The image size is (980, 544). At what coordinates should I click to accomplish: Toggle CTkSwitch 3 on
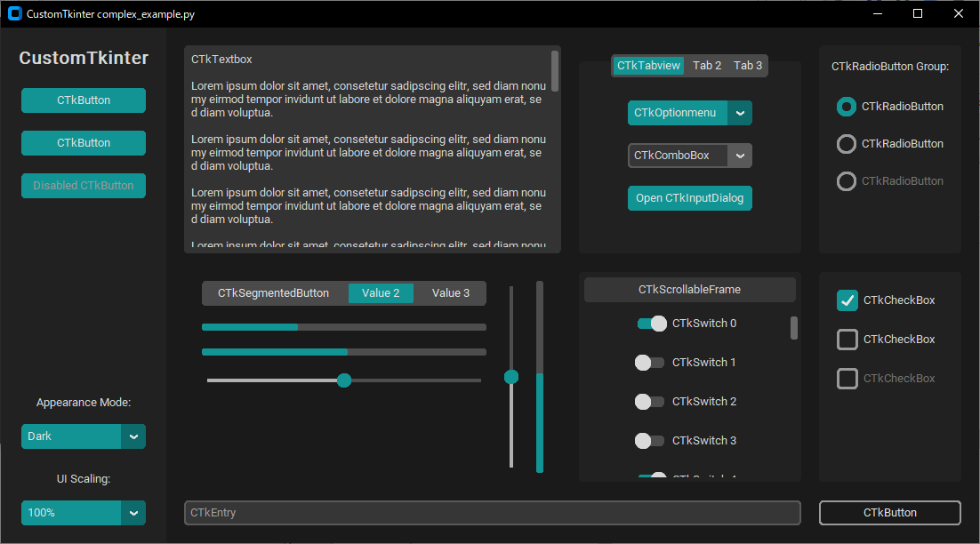pos(649,441)
